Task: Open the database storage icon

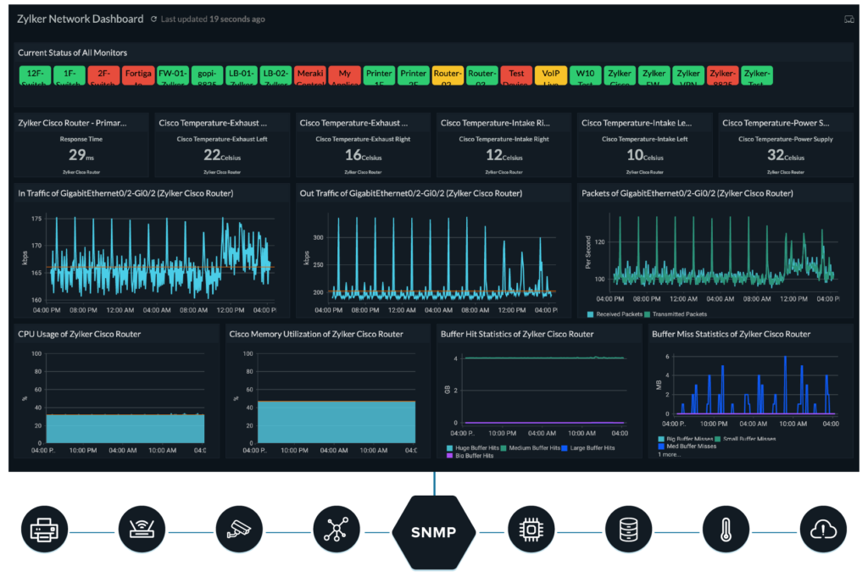Action: click(629, 530)
